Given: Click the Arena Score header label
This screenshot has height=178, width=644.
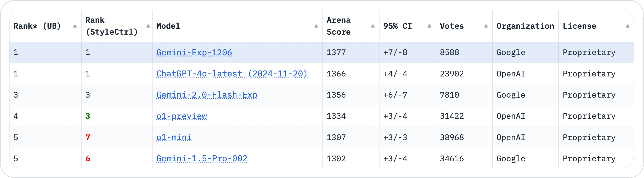Looking at the screenshot, I should coord(339,26).
